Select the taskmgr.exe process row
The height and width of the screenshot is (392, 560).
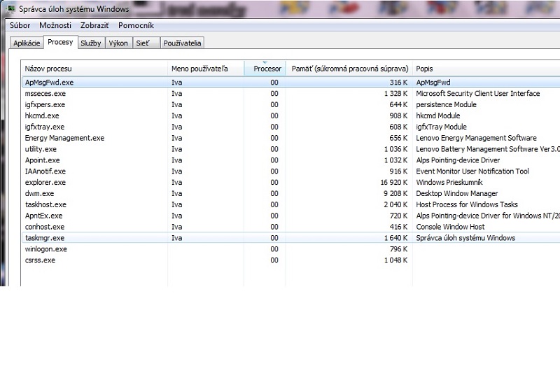tap(44, 238)
